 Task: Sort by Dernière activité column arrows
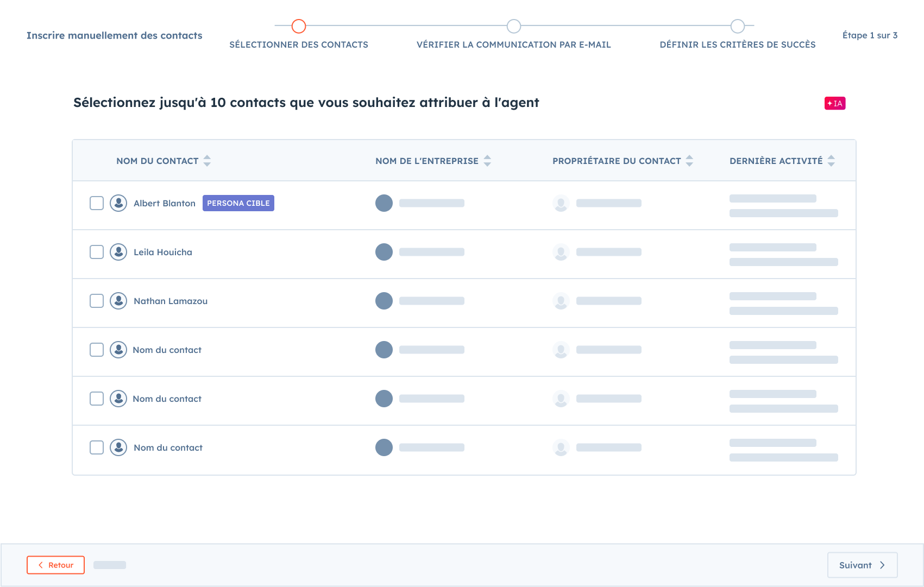pos(831,161)
